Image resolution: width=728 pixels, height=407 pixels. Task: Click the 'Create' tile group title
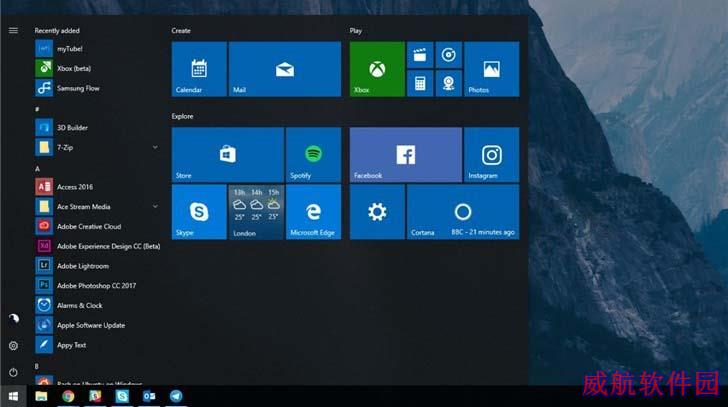pyautogui.click(x=181, y=31)
